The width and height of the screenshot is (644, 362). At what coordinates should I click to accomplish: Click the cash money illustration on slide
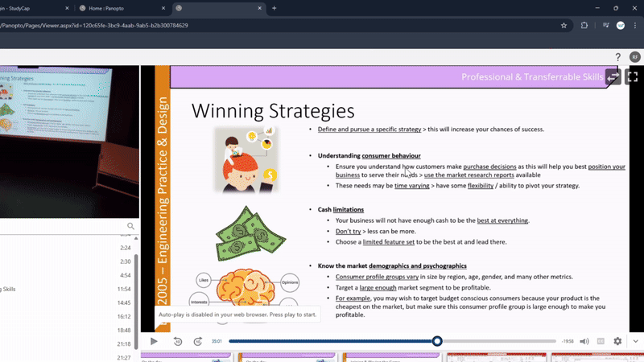click(250, 234)
